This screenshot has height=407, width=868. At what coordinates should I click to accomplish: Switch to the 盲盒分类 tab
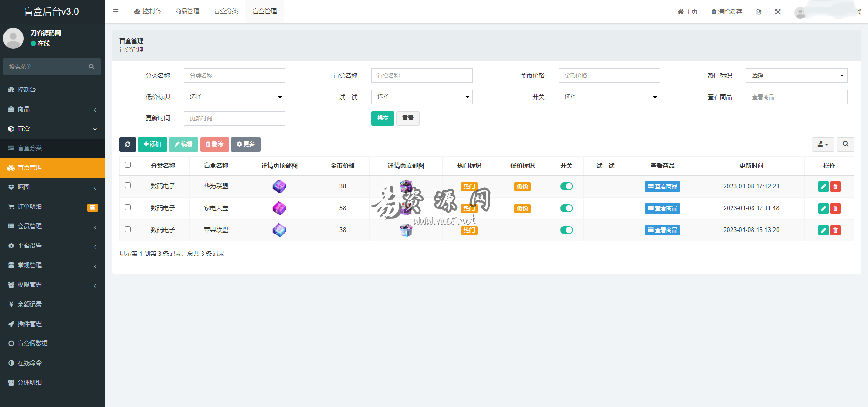click(x=226, y=12)
